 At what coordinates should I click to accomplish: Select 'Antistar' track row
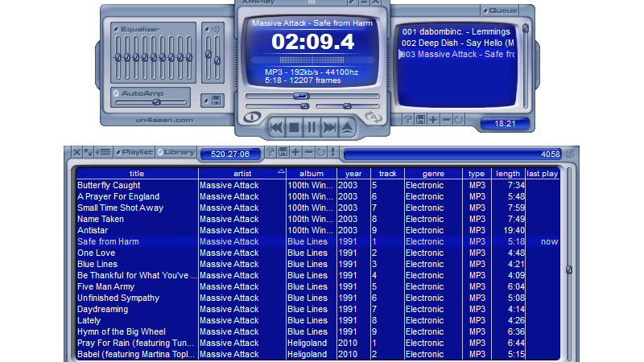point(318,230)
